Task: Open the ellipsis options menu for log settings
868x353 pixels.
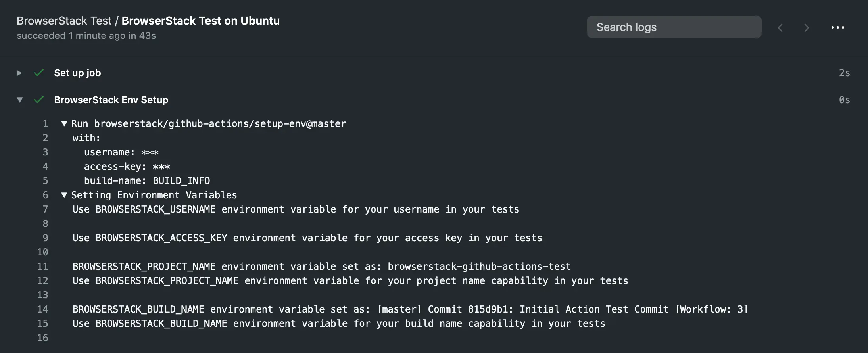Action: (x=838, y=27)
